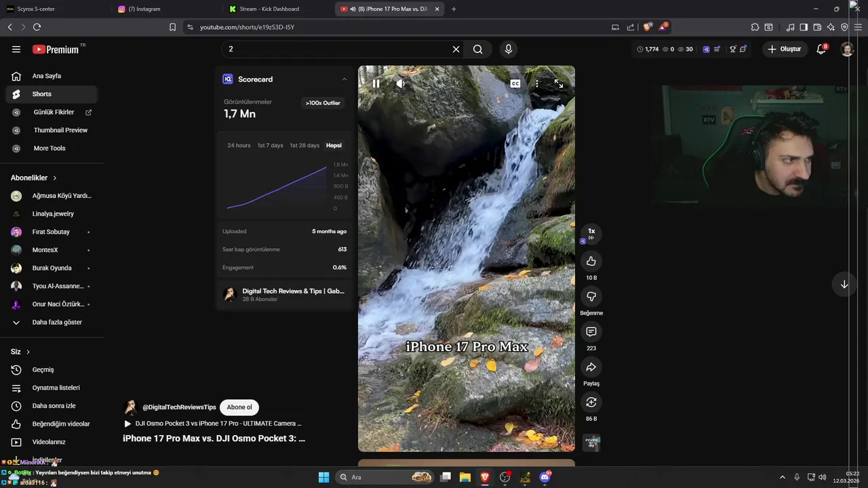Open the comments with 223 count
Image resolution: width=868 pixels, height=488 pixels.
(x=591, y=332)
